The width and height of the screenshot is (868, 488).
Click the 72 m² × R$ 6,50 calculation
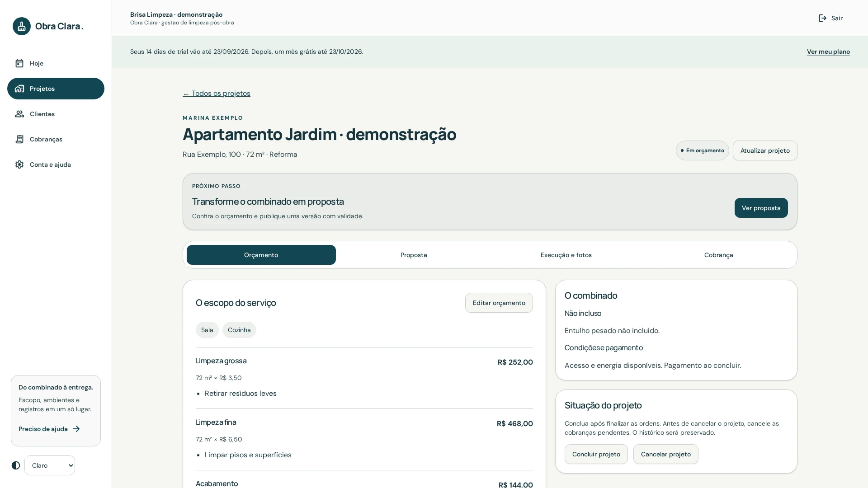click(219, 439)
